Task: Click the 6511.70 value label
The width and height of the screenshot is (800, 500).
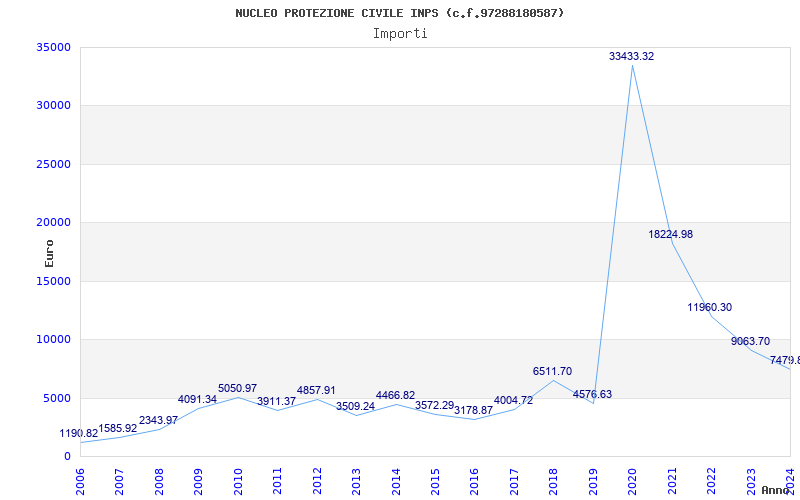Action: [x=552, y=372]
